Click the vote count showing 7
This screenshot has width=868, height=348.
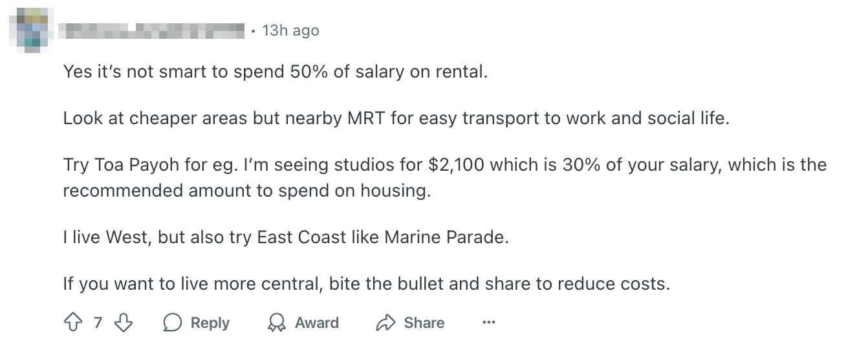(x=98, y=322)
